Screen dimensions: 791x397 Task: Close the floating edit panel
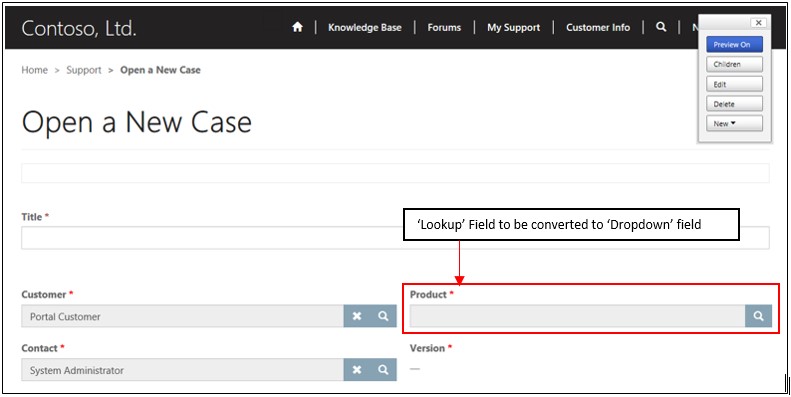[758, 23]
